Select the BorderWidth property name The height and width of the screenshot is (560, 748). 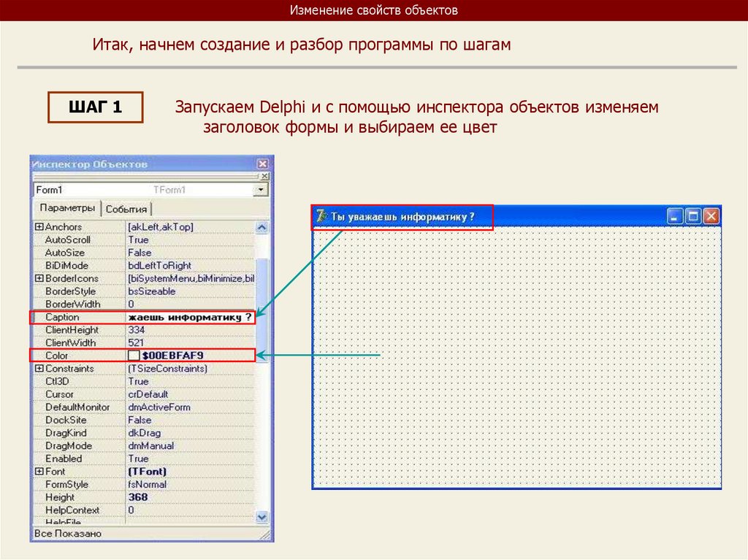pos(73,304)
